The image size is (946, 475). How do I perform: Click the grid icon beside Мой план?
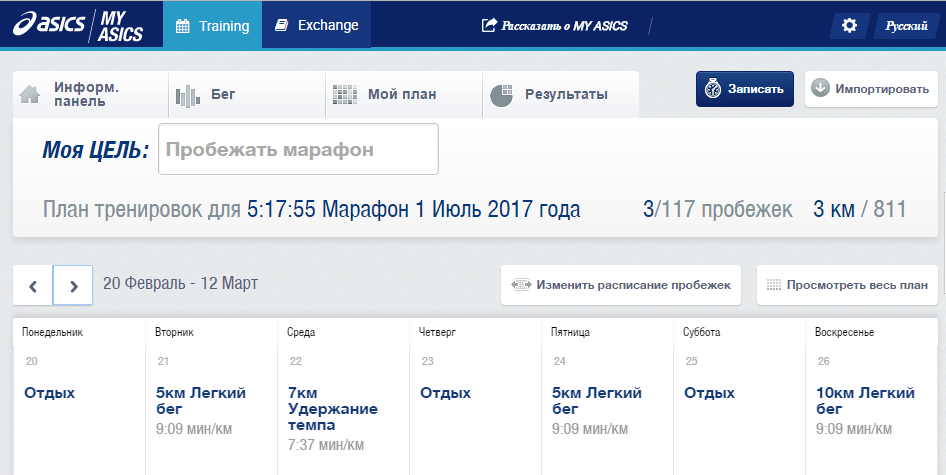(344, 95)
